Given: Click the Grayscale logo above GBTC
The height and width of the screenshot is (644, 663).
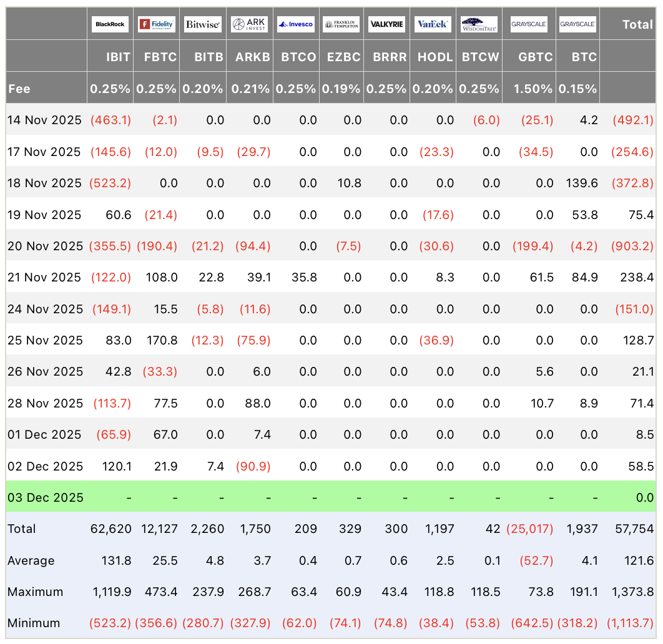Looking at the screenshot, I should (529, 24).
